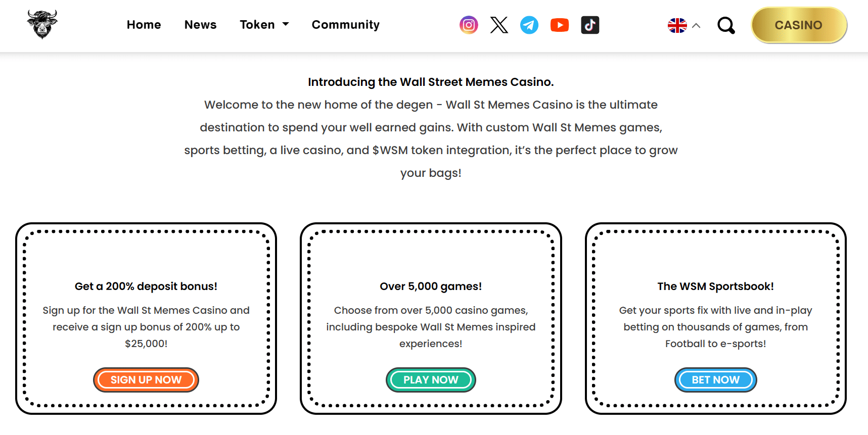The width and height of the screenshot is (868, 435).
Task: Open the search function
Action: (726, 25)
